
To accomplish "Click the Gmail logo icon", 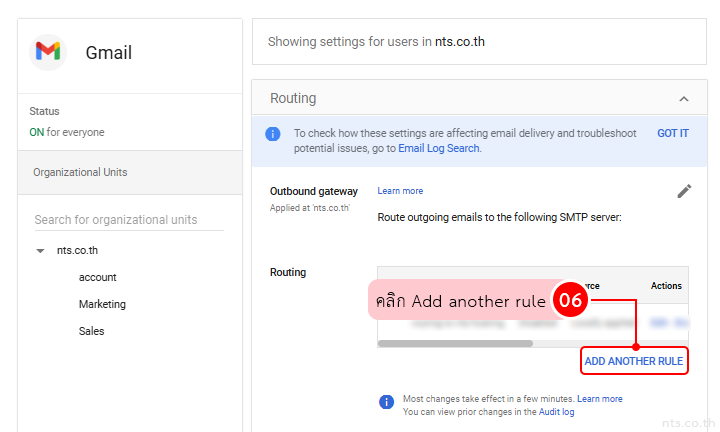I will (x=48, y=52).
